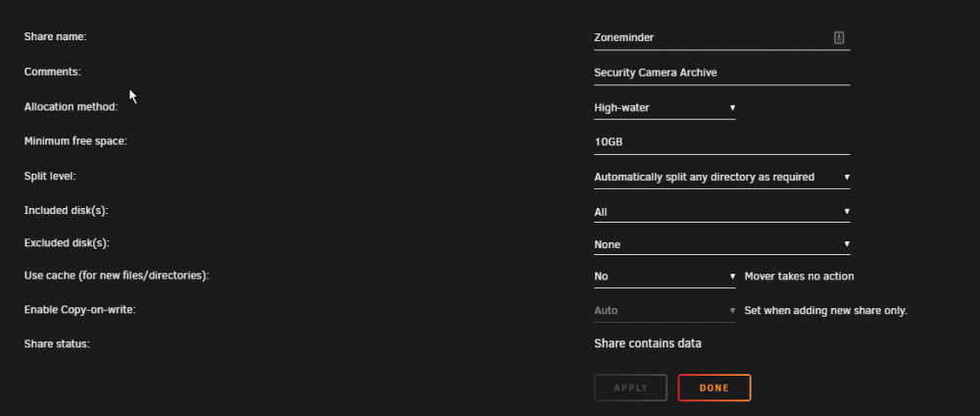Edit the Share name field containing Zoneminder

click(722, 37)
